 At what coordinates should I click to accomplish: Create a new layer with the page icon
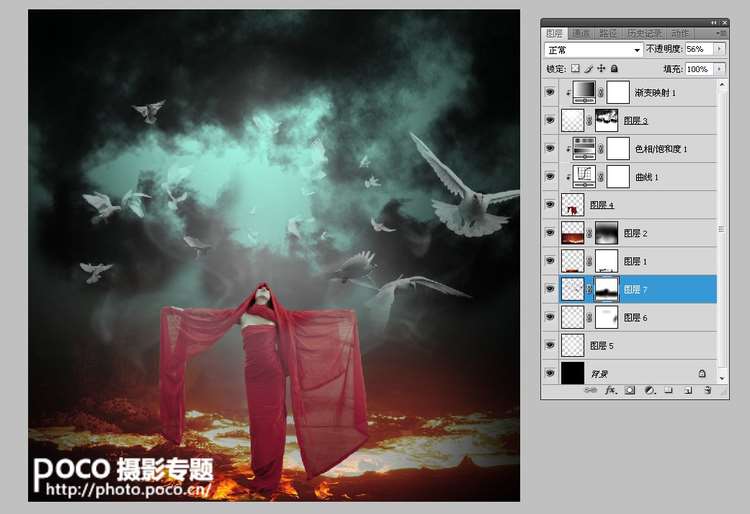pos(688,390)
